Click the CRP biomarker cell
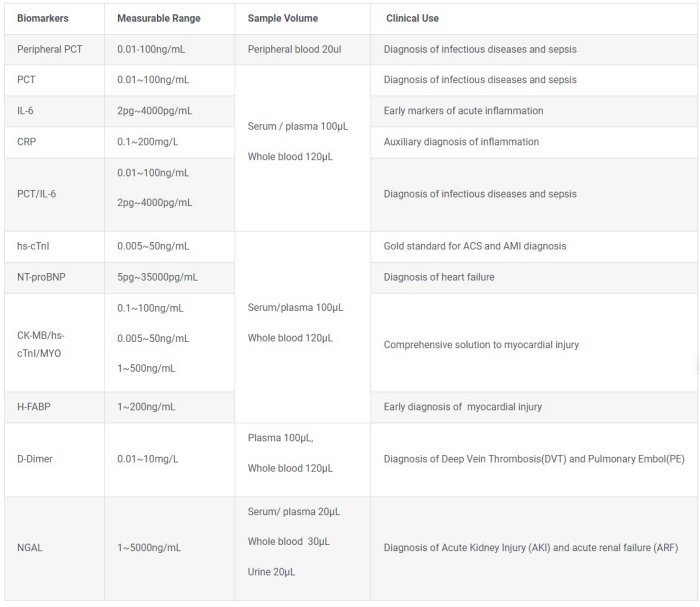Screen dimensions: 700x607 (x=27, y=142)
